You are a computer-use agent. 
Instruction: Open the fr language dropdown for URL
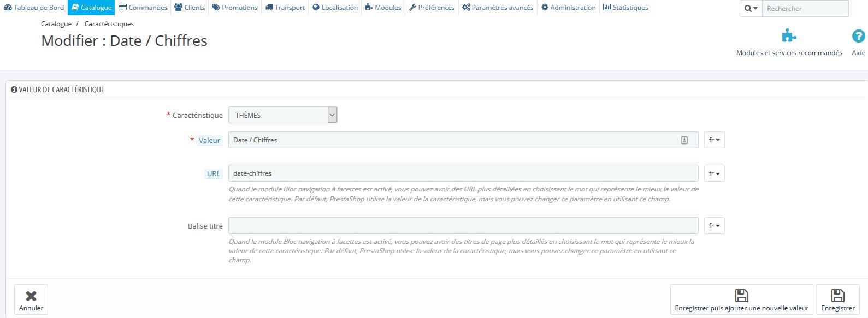point(714,173)
